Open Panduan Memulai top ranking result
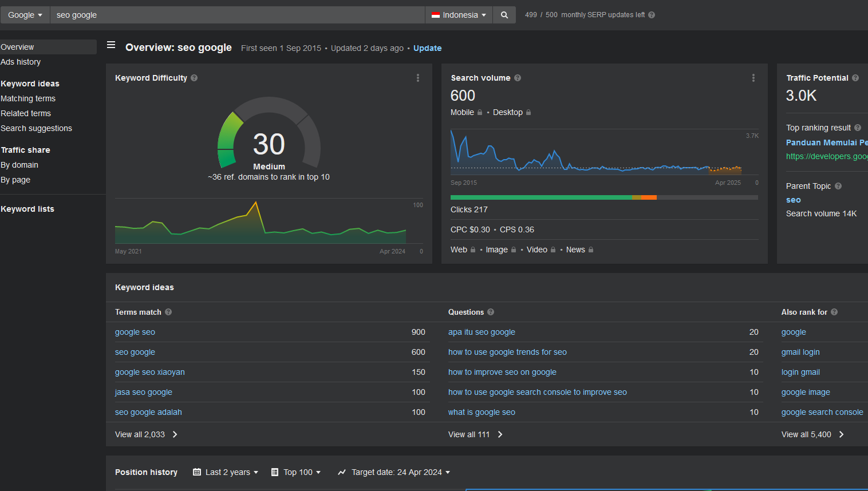The image size is (868, 491). [827, 142]
